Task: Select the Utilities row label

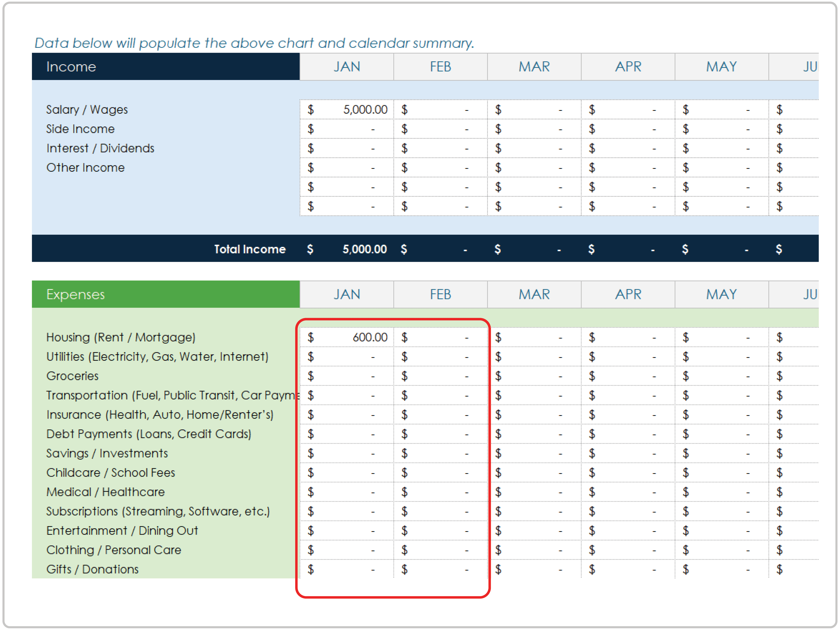Action: pos(157,356)
